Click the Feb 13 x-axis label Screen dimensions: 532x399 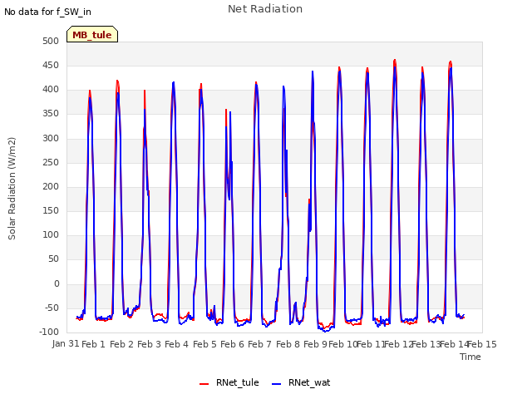click(x=426, y=344)
